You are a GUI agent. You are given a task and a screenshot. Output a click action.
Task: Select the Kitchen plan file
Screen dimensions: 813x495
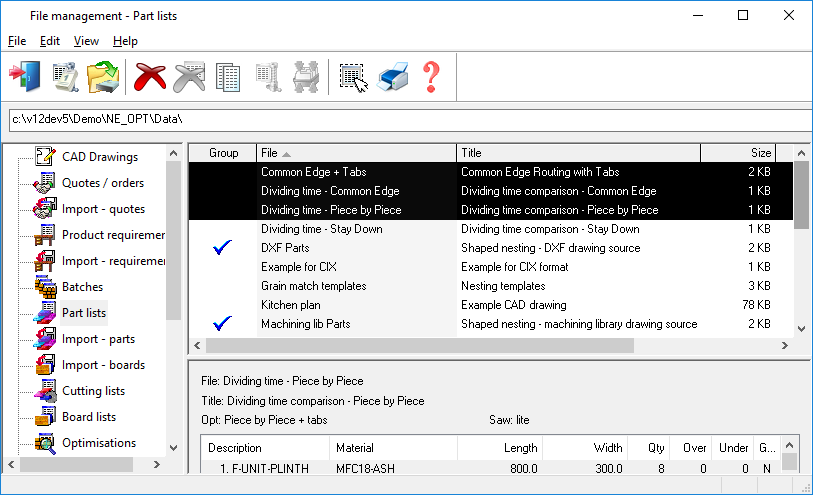[291, 305]
